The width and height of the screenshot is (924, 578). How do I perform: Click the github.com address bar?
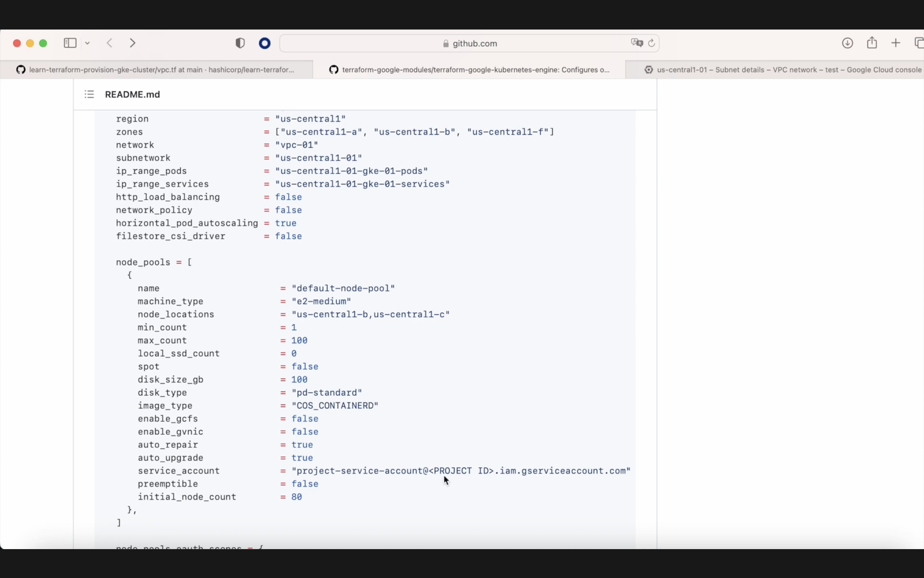tap(469, 43)
